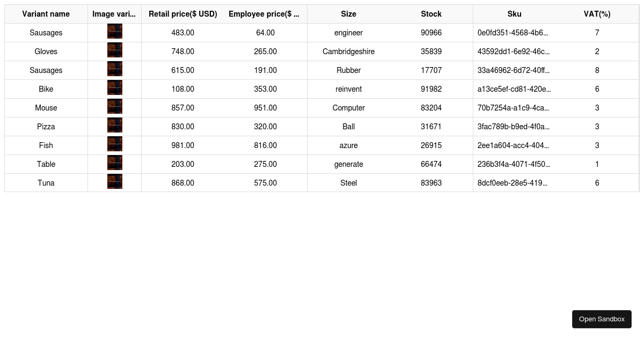
Task: Click the VAT(%) column header
Action: click(x=597, y=14)
